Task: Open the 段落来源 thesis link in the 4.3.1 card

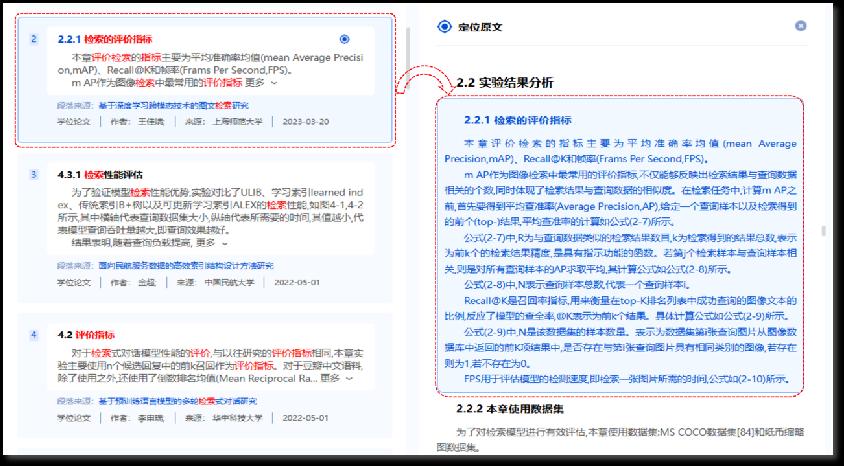Action: coord(186,266)
